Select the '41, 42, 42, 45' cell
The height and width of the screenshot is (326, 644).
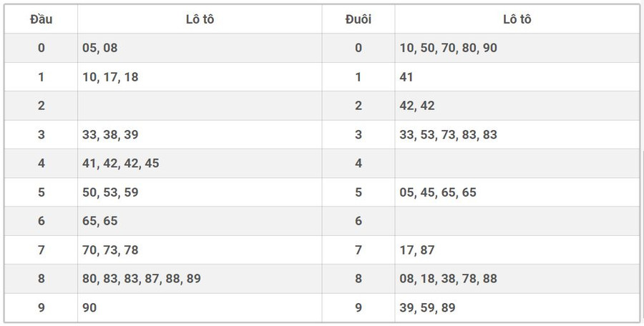(121, 163)
